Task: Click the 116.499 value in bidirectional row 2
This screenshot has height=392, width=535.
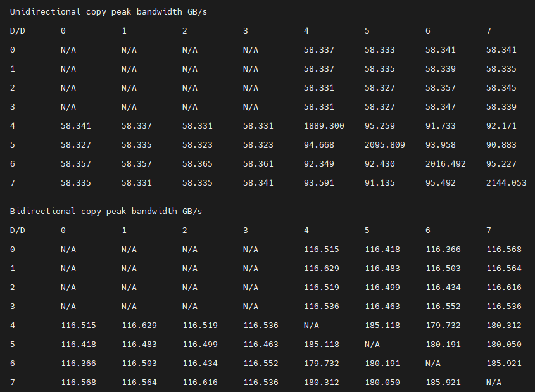Action: (382, 288)
